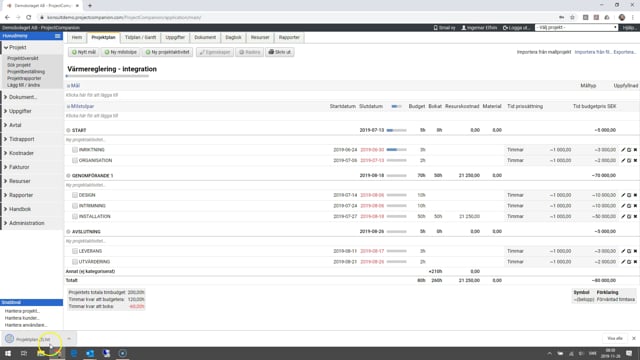Viewport: 640px width, 360px height.
Task: Edit the INTRIMNING activity with the pencil icon
Action: tap(623, 206)
